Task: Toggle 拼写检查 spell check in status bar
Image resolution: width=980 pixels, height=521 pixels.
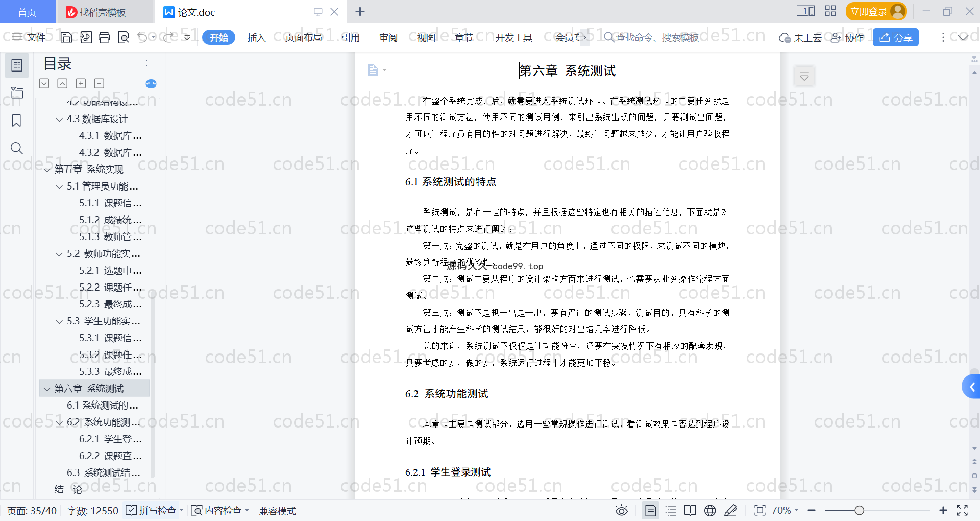Action: point(151,510)
